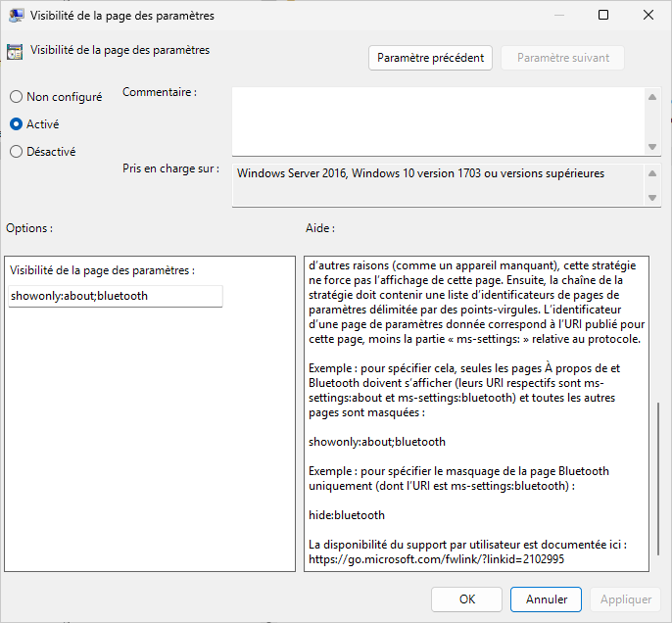Click inside the Commentaire text area
This screenshot has width=672, height=623.
pos(438,120)
